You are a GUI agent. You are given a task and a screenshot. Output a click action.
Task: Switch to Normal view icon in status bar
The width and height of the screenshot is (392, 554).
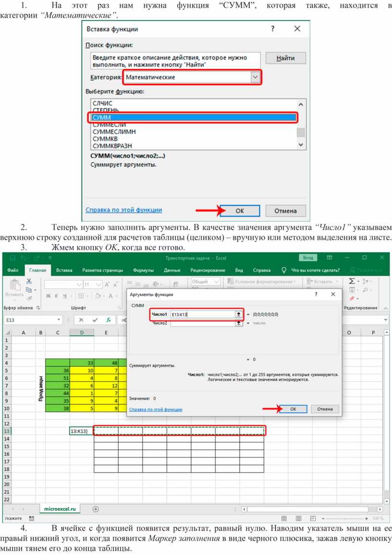283,518
